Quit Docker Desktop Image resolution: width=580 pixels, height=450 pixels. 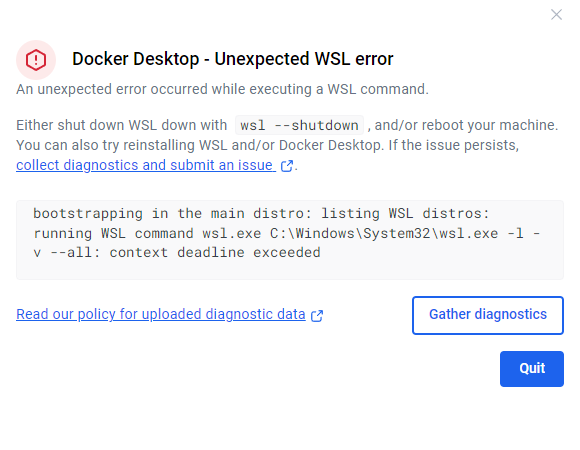click(532, 369)
